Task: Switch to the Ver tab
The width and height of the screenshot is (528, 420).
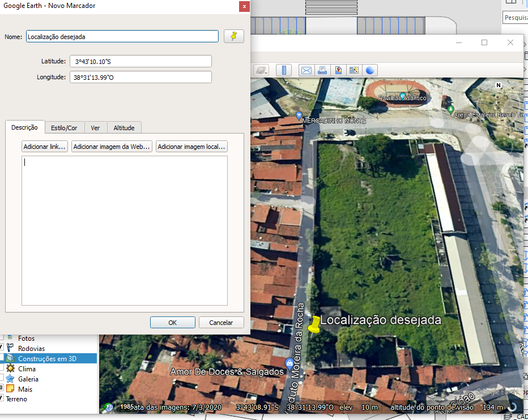Action: click(95, 128)
